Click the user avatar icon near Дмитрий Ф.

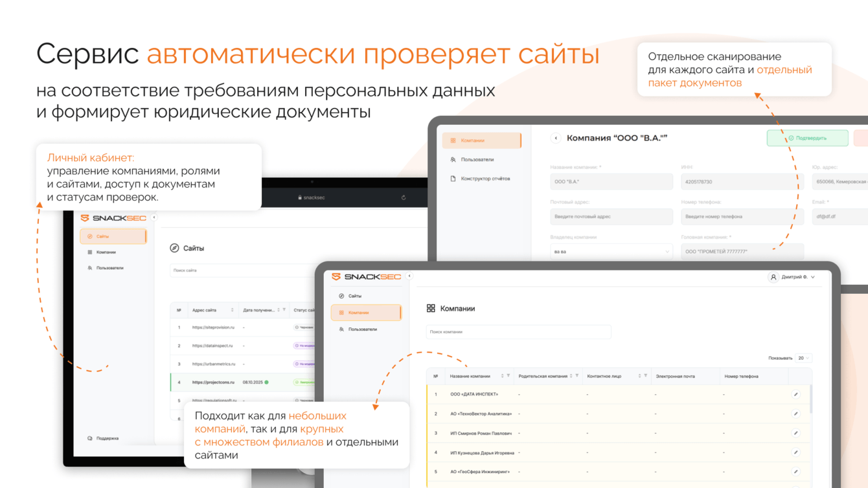click(x=773, y=277)
